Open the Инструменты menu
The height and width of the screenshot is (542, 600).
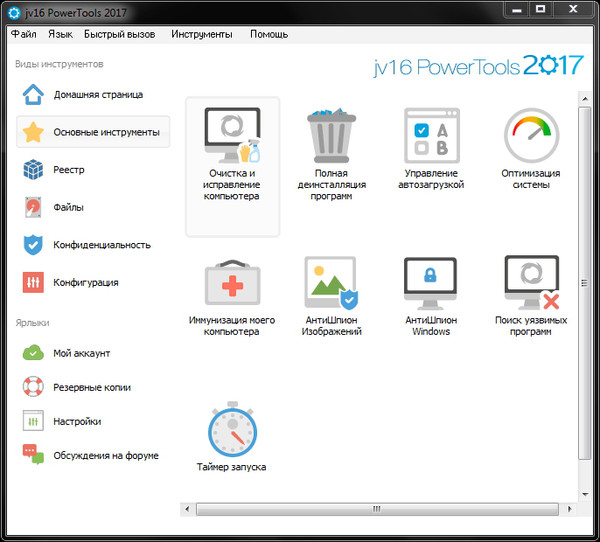pos(201,34)
